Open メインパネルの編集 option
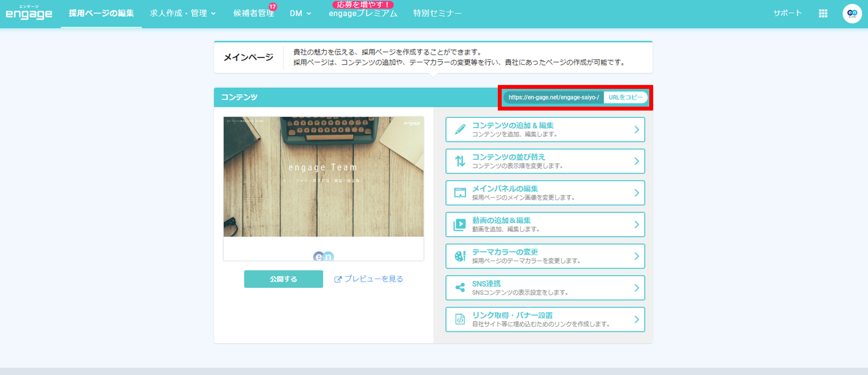868x375 pixels. pyautogui.click(x=545, y=192)
